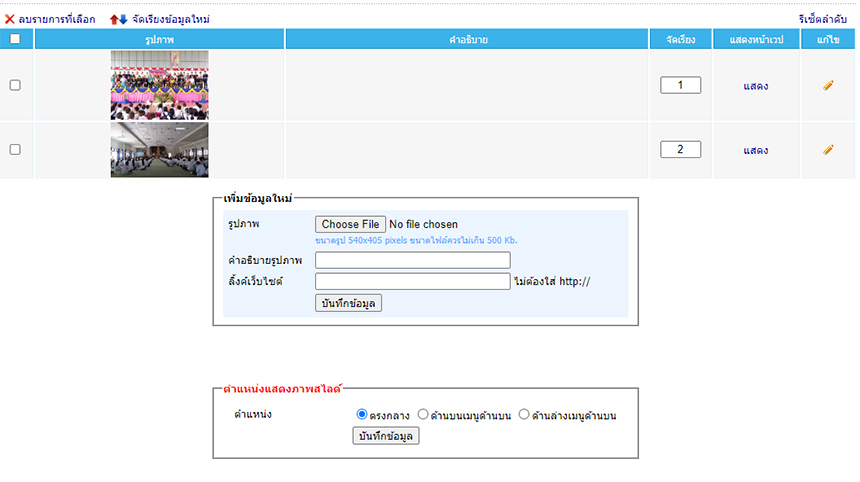Click แสดง status in row 2
This screenshot has height=482, width=860.
[x=756, y=150]
